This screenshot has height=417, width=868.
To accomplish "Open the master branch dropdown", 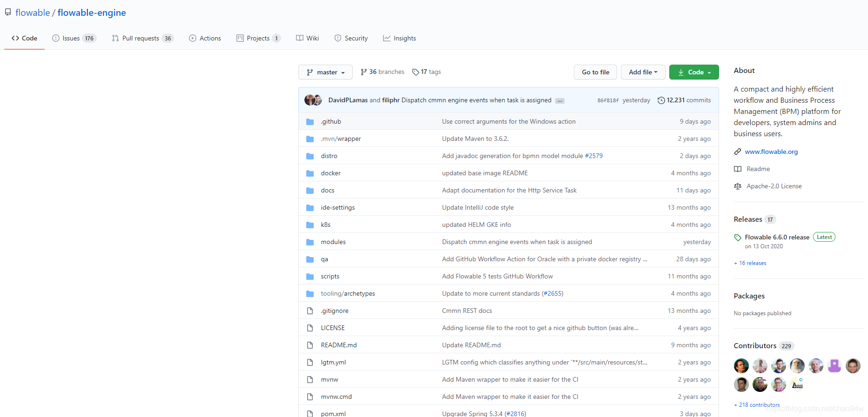I will pos(325,72).
